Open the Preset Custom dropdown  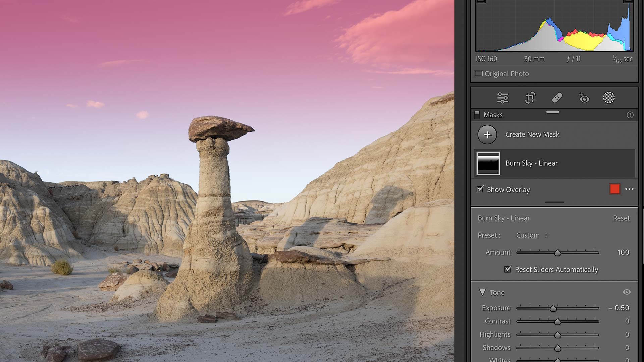pyautogui.click(x=532, y=235)
